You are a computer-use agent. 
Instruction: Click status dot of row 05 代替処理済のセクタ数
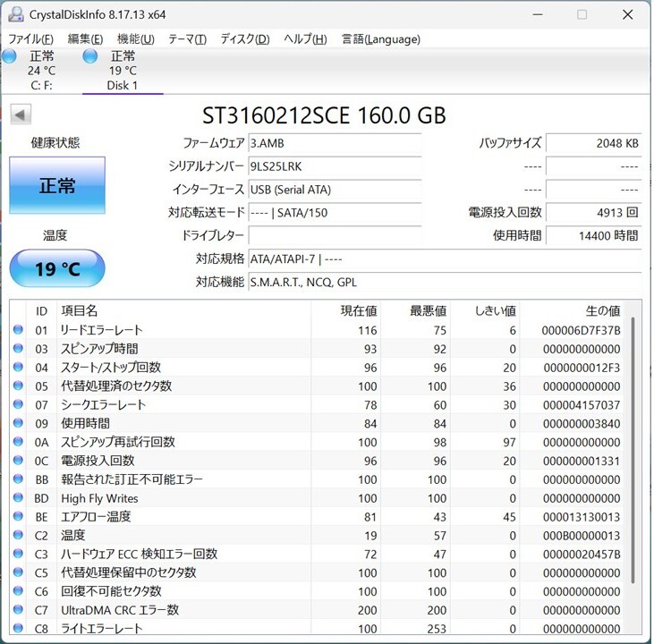point(18,386)
